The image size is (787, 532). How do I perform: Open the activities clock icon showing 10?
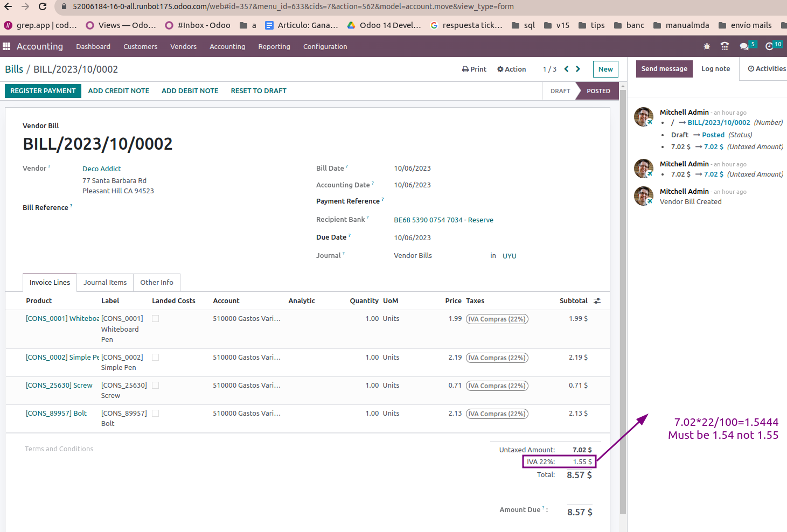point(769,46)
